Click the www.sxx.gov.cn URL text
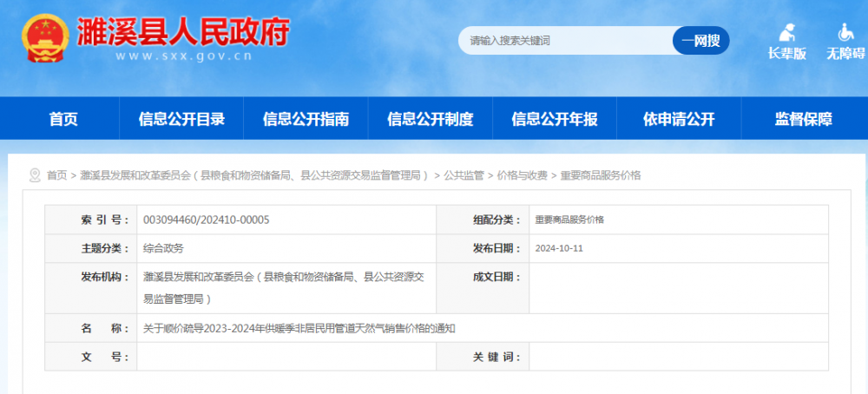Viewport: 868px width, 394px height. coord(184,56)
